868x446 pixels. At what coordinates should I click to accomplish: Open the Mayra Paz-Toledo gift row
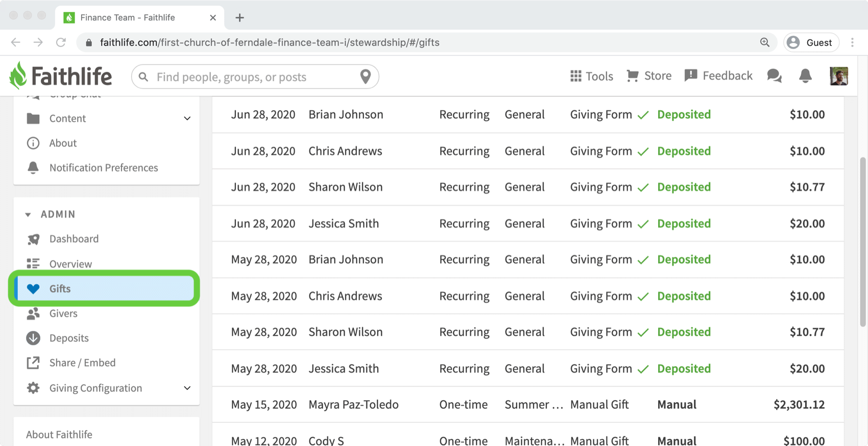point(528,405)
